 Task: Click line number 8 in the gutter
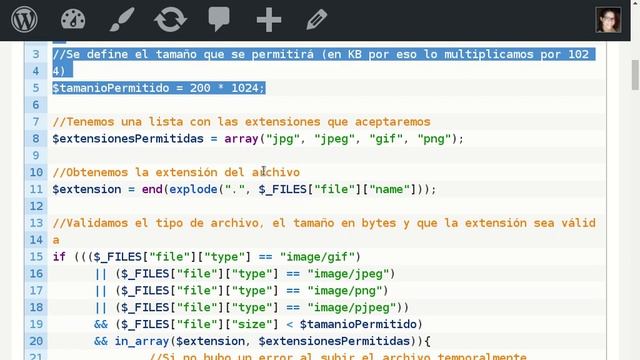(x=36, y=139)
